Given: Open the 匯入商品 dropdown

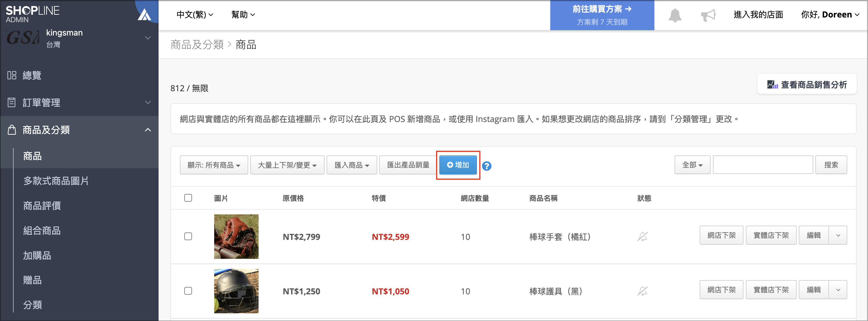Looking at the screenshot, I should [x=351, y=165].
